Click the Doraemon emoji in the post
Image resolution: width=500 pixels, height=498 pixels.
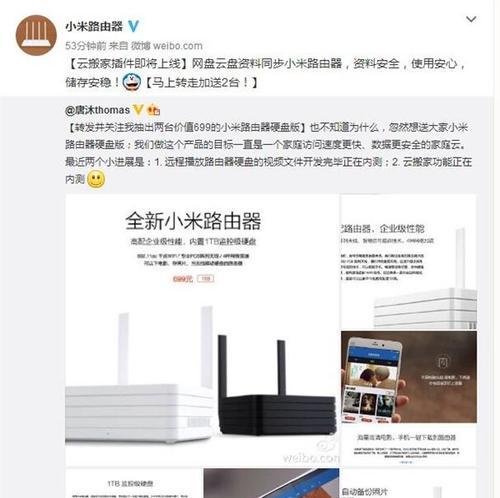tap(132, 83)
